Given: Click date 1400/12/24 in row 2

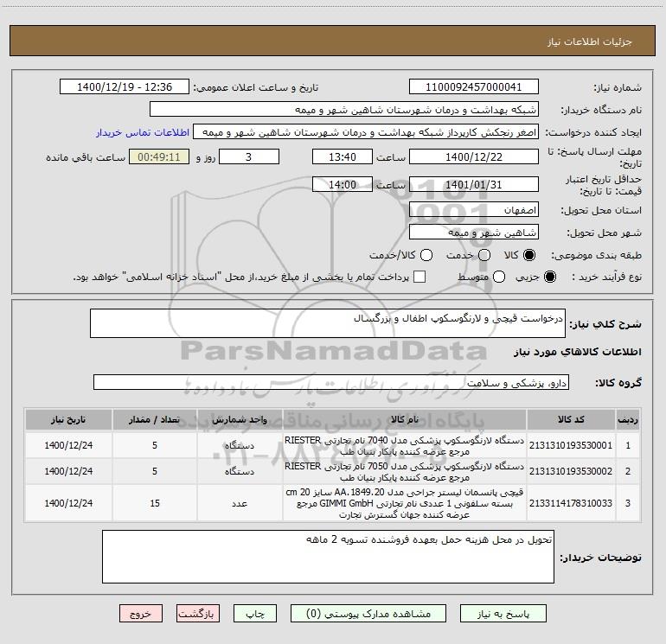Looking at the screenshot, I should (x=68, y=471).
